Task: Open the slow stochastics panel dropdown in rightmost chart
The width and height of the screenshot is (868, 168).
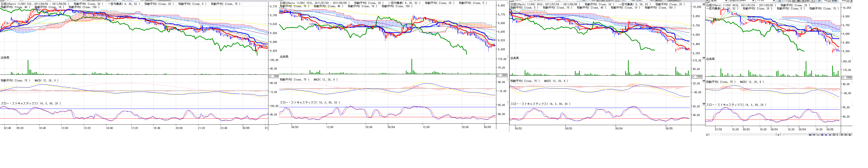Action: coord(704,104)
